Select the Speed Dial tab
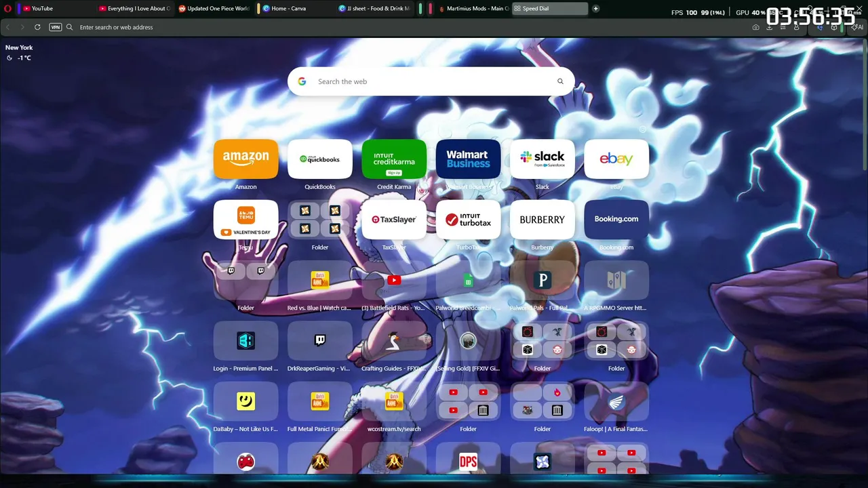868x488 pixels. point(550,8)
